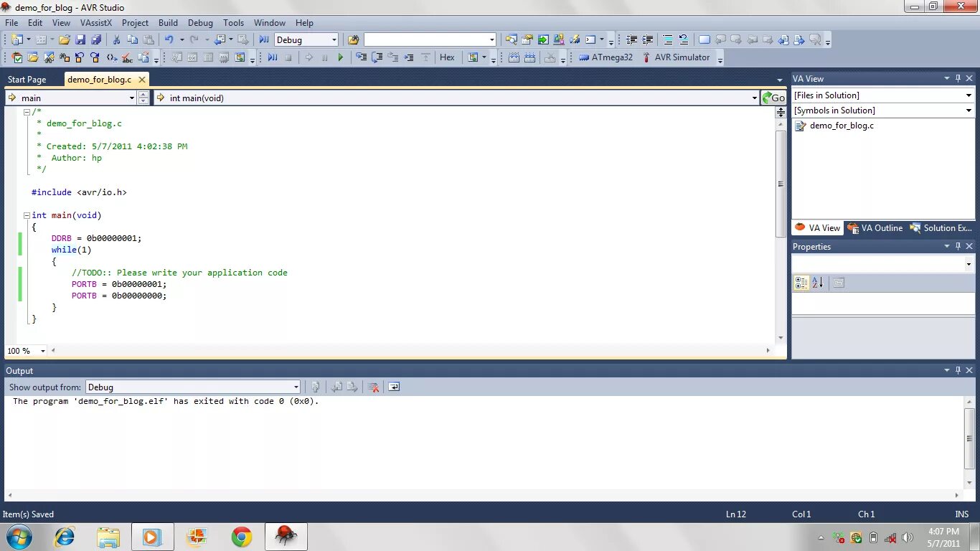Click Spell Check abc icon
Viewport: 980px width, 551px height.
(127, 57)
